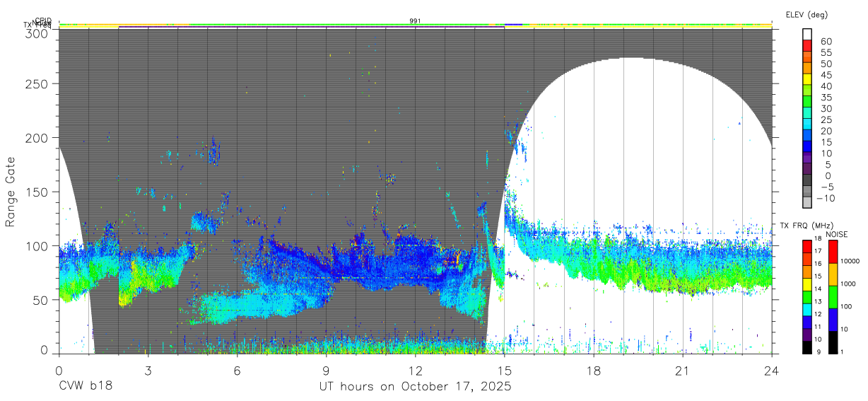Click the green swatch in NOISE color bar
The width and height of the screenshot is (868, 401).
(832, 296)
